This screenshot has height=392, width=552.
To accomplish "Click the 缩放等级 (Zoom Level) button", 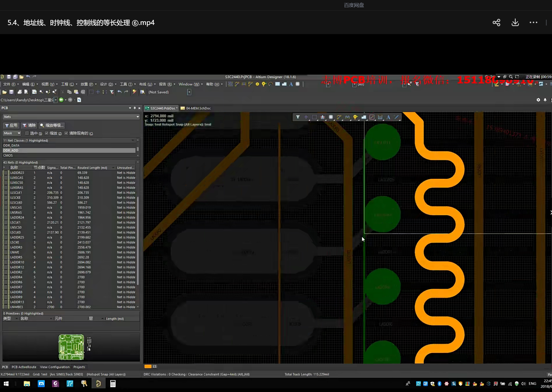I will click(52, 126).
